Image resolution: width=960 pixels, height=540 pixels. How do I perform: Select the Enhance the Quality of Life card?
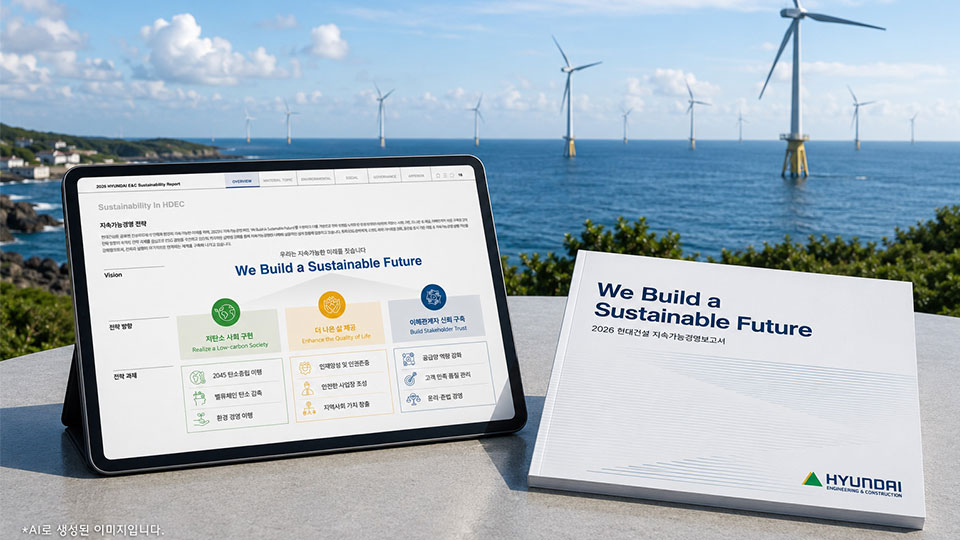[336, 324]
